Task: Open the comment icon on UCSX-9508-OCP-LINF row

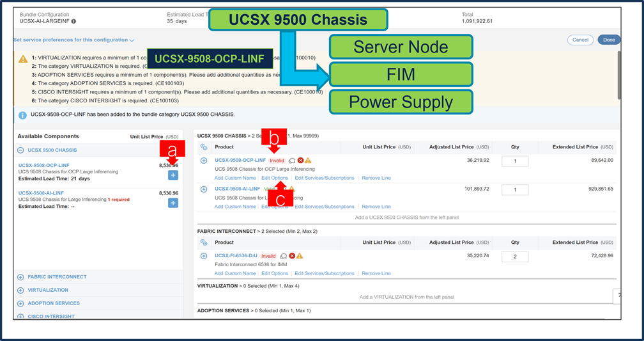Action: pyautogui.click(x=292, y=161)
